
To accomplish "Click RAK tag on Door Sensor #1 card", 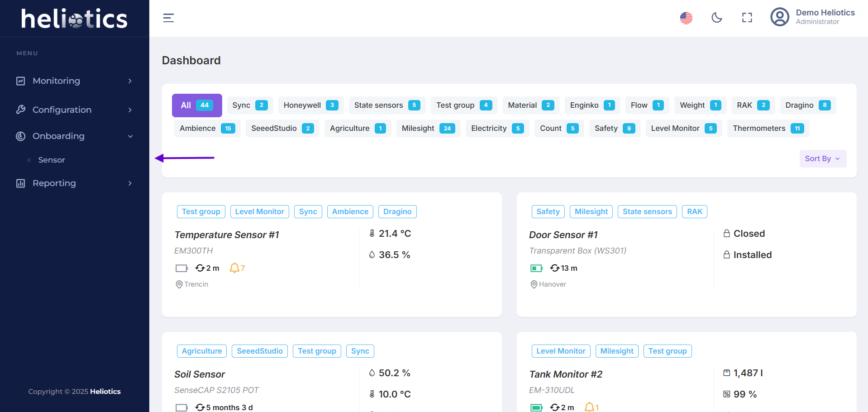I will (x=695, y=211).
